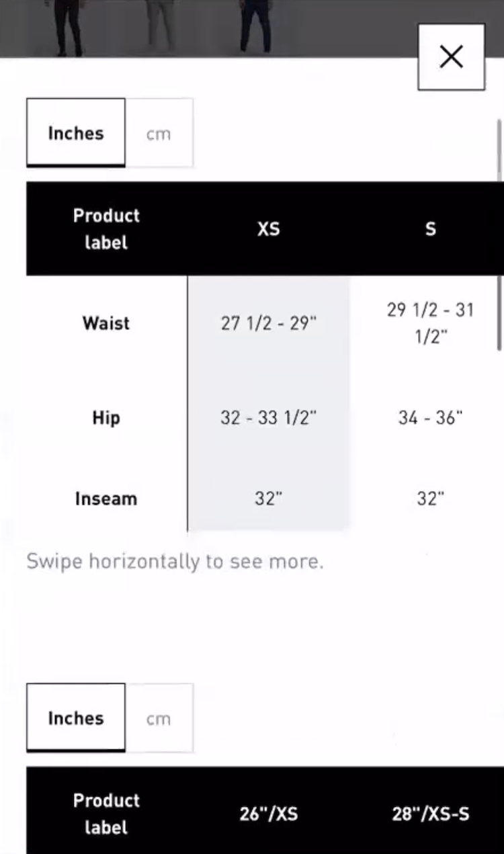504x854 pixels.
Task: Click the Waist row label
Action: [106, 323]
